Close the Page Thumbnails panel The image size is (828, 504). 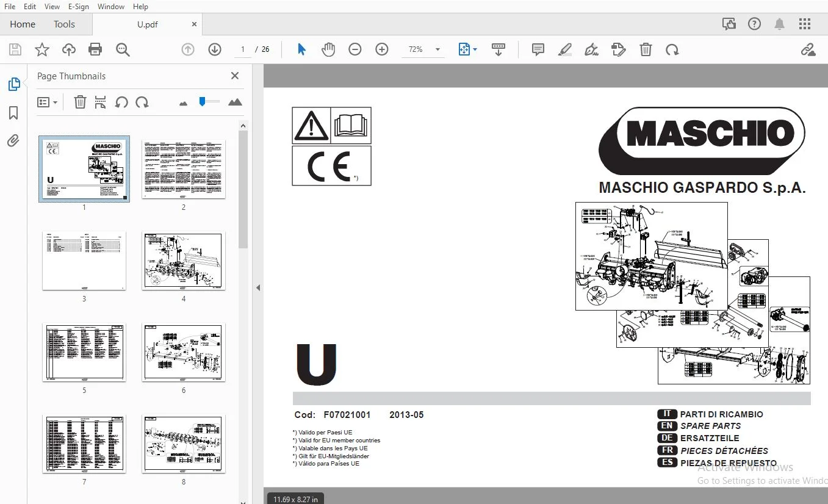click(x=235, y=76)
